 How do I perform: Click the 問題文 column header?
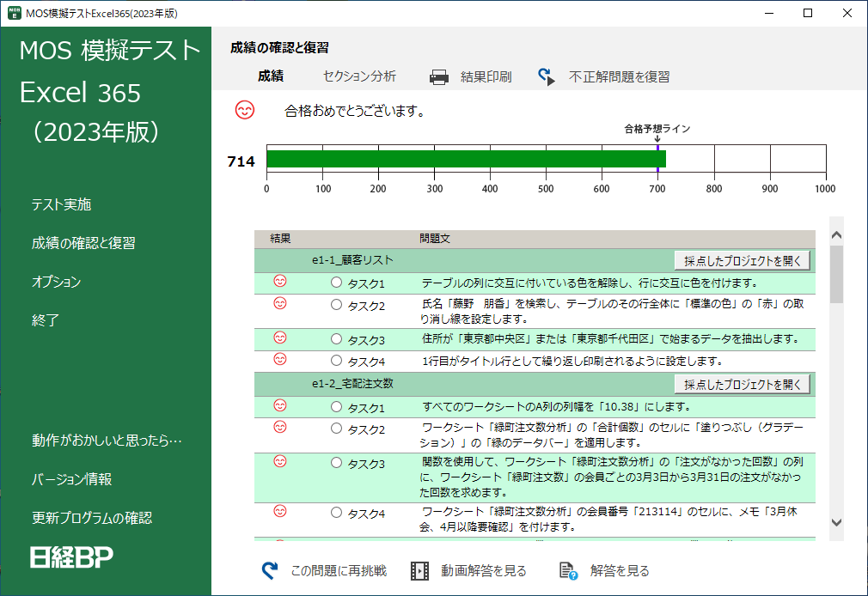[x=435, y=239]
